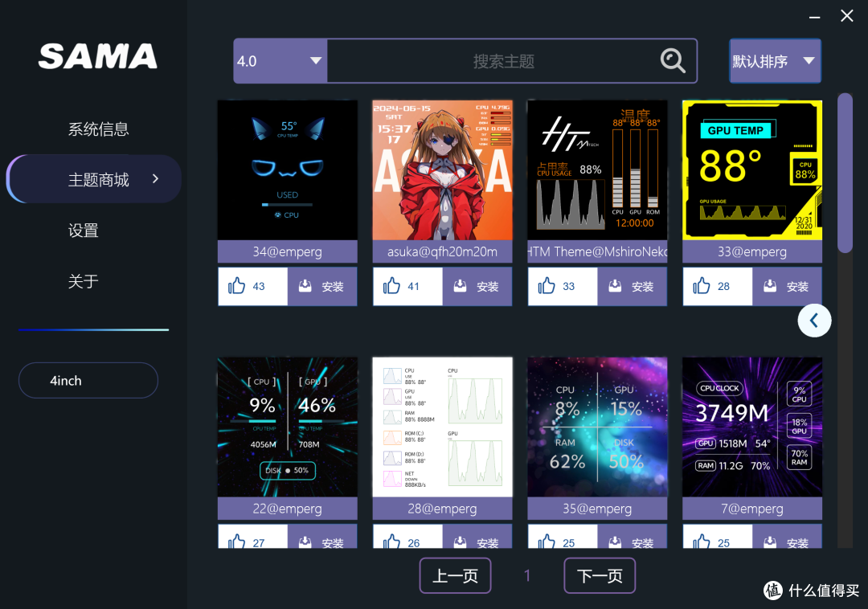Screen dimensions: 868x609
Task: Open the 22@emperg theme thumbnail
Action: (x=287, y=427)
